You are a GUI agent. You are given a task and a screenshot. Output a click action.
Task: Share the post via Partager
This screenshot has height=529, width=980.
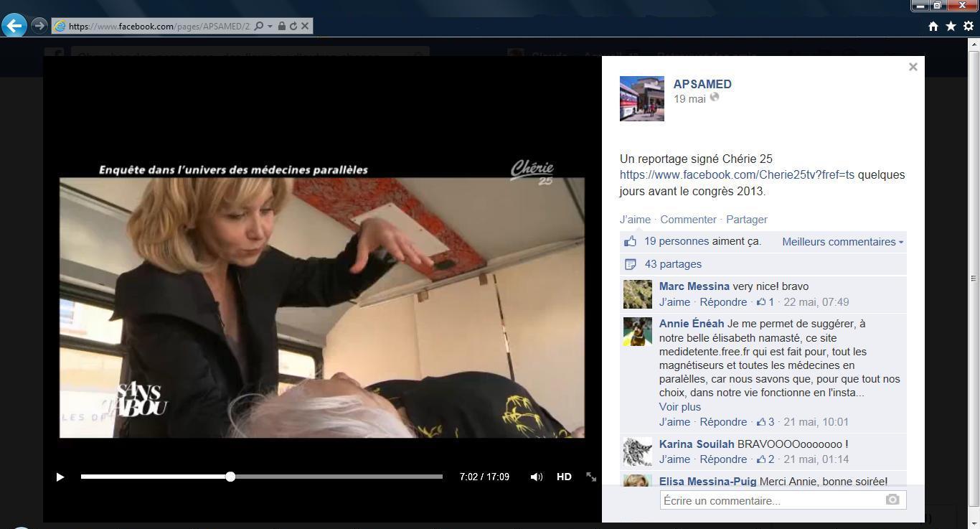746,220
